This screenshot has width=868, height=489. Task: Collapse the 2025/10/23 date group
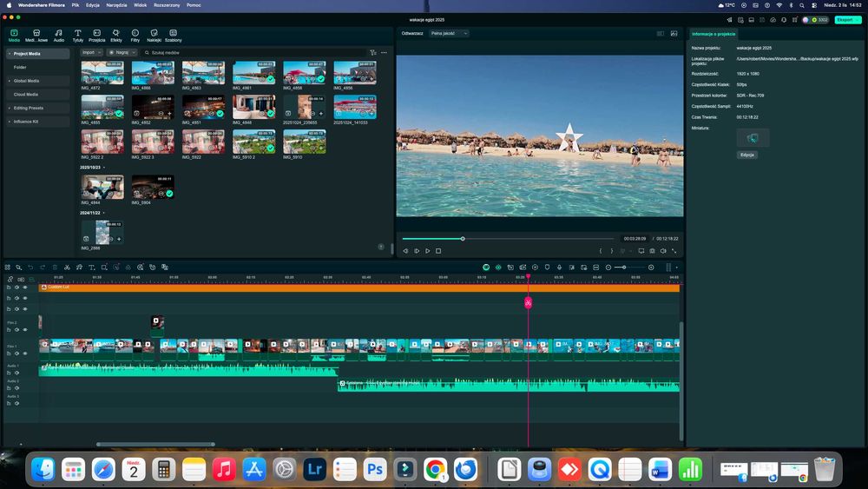tap(104, 168)
